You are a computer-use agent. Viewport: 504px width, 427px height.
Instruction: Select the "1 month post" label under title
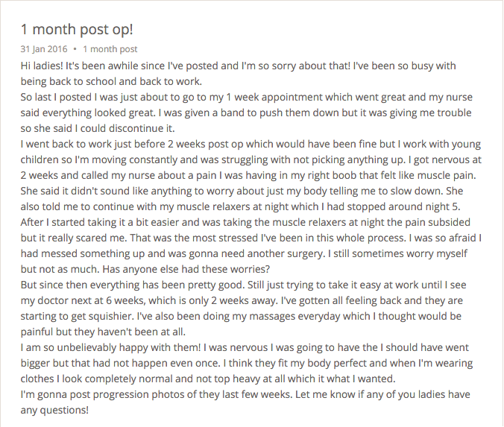coord(110,49)
